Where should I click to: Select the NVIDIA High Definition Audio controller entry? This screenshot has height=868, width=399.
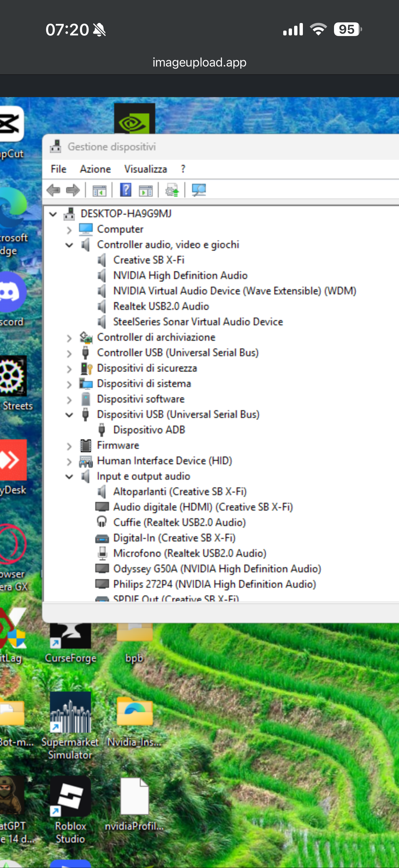[x=180, y=276]
